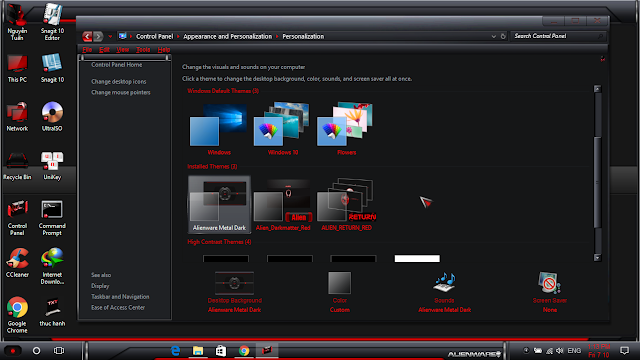Expand the address bar history dropdown

click(x=493, y=36)
